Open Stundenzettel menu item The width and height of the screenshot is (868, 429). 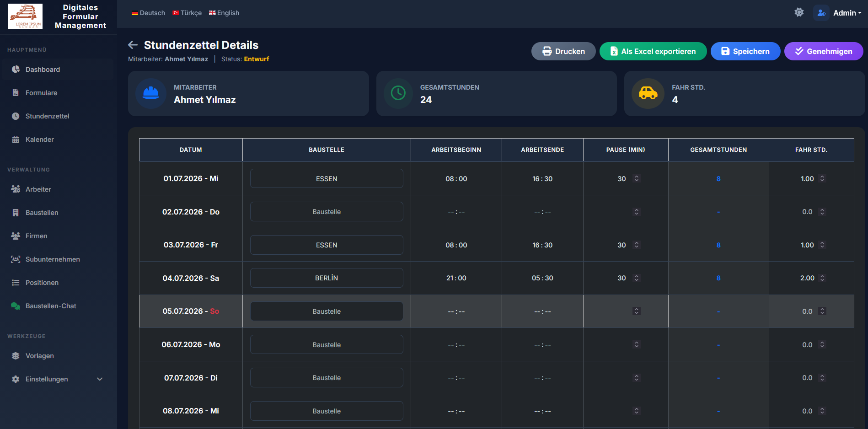58,116
